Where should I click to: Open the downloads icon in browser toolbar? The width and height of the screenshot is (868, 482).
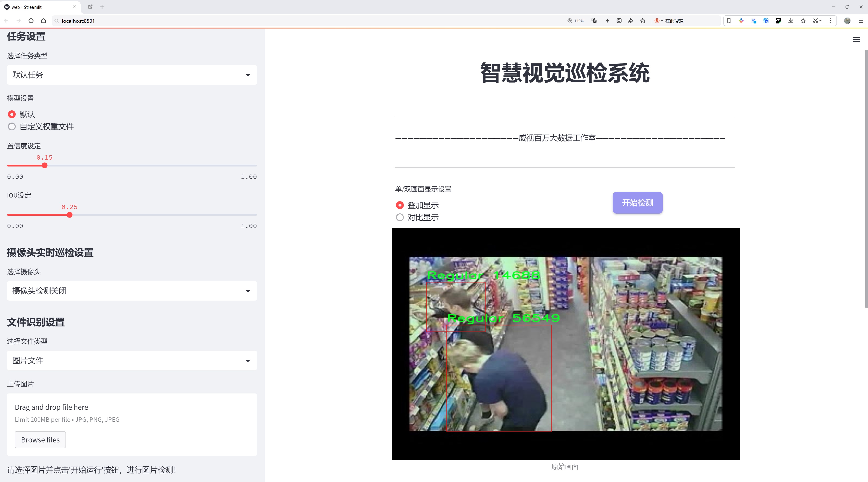tap(791, 21)
